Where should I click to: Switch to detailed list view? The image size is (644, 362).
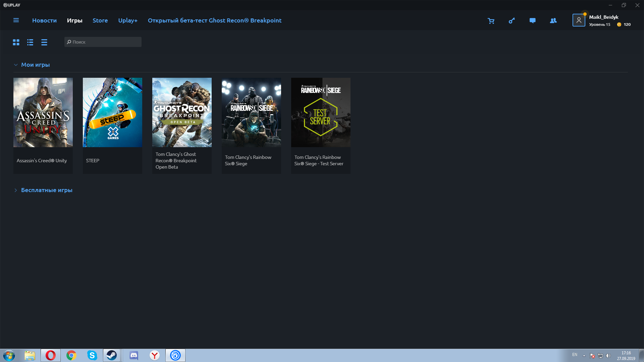click(x=30, y=42)
